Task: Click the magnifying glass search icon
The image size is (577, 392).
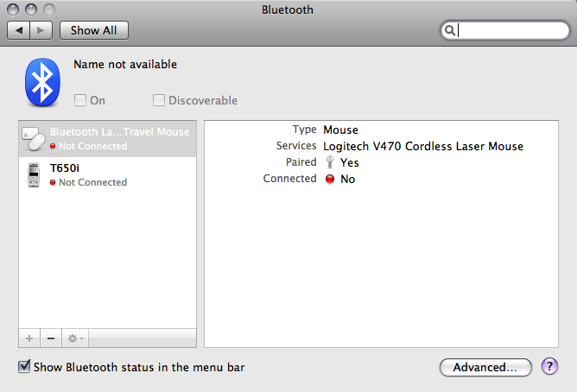Action: (x=450, y=31)
